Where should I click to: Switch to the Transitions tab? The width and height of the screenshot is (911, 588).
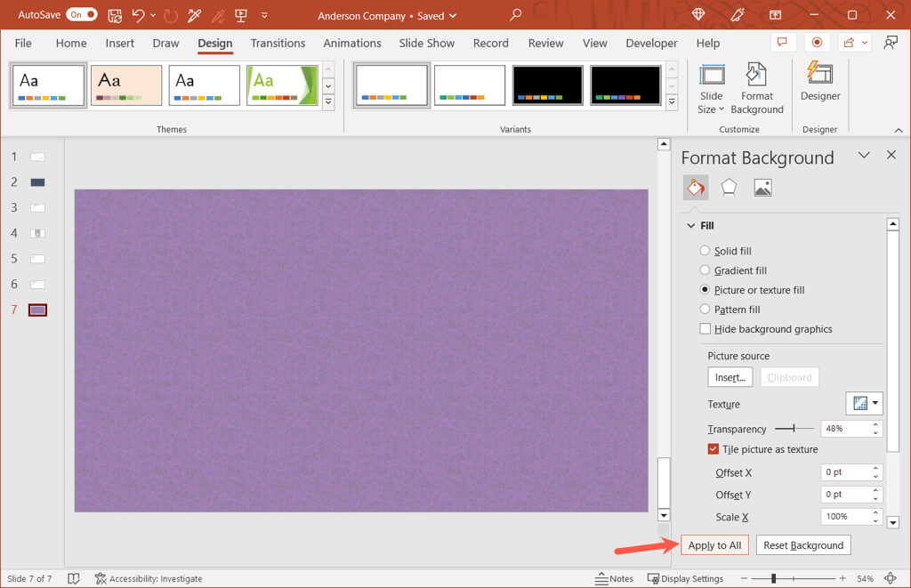point(278,43)
